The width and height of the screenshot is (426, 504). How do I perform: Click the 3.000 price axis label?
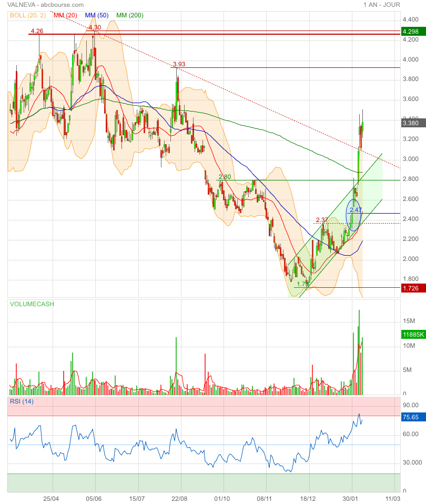pyautogui.click(x=411, y=159)
